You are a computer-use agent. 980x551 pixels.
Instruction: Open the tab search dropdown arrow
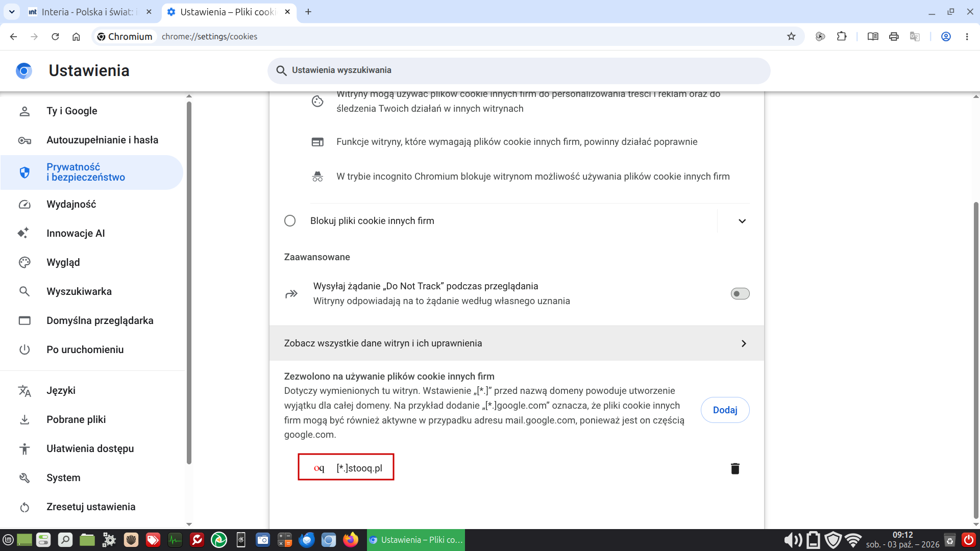coord(11,11)
